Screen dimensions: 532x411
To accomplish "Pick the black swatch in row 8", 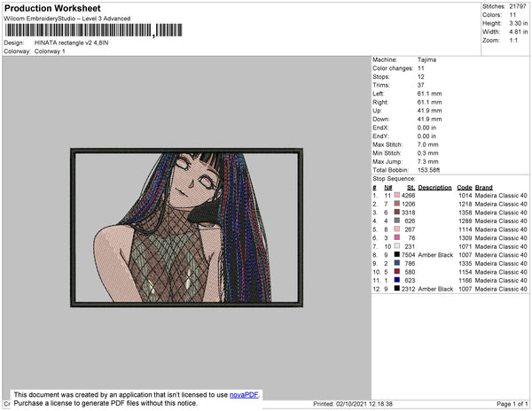I will coord(397,254).
